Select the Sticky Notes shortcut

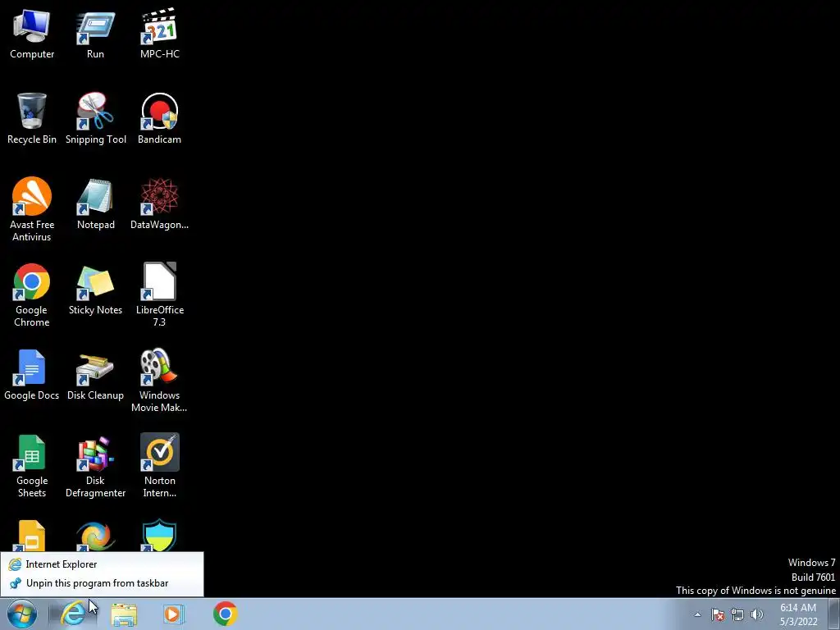click(95, 290)
